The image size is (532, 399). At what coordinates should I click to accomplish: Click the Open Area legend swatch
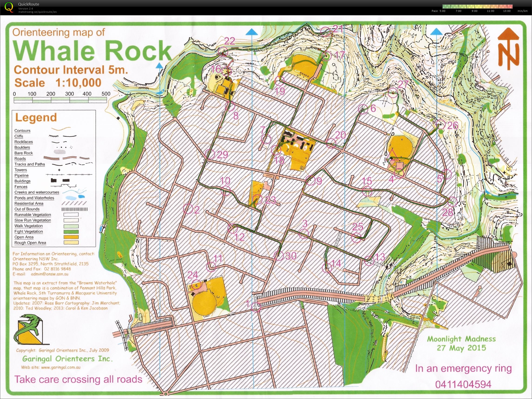click(x=71, y=237)
